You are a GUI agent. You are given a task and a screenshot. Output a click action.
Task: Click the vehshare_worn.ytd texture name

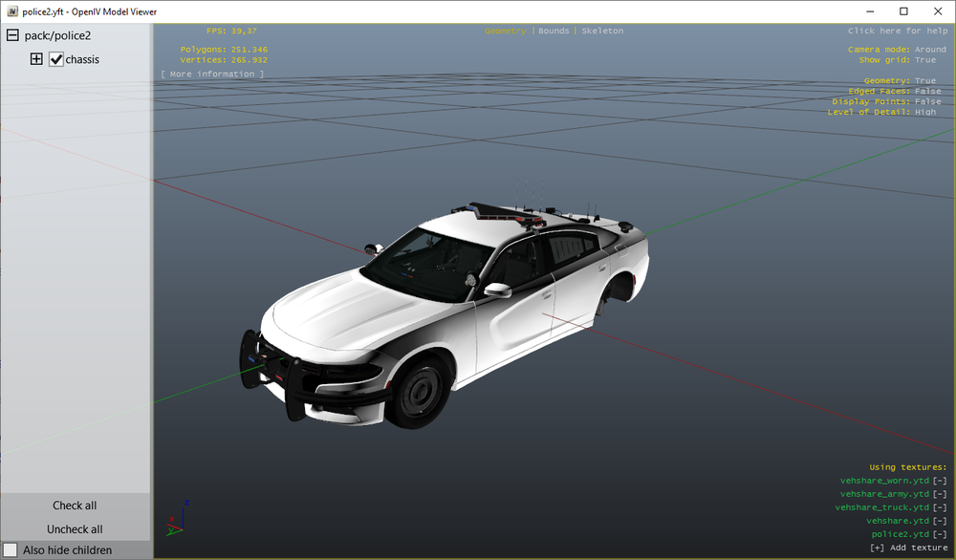[884, 481]
